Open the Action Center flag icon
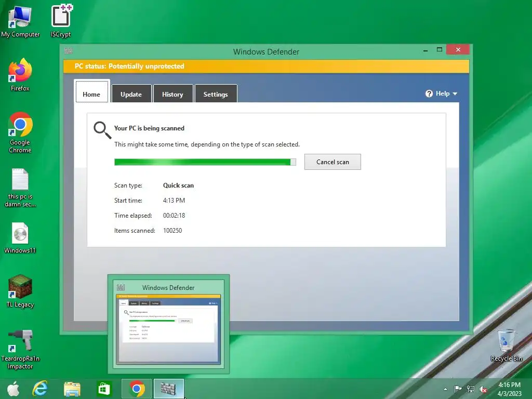 pos(458,389)
